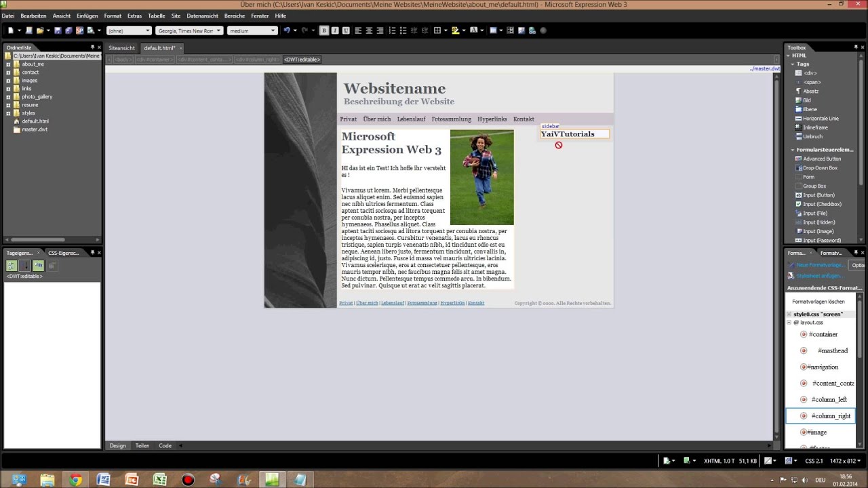Switch to the CSS-Eigenschaften tab

tap(64, 253)
